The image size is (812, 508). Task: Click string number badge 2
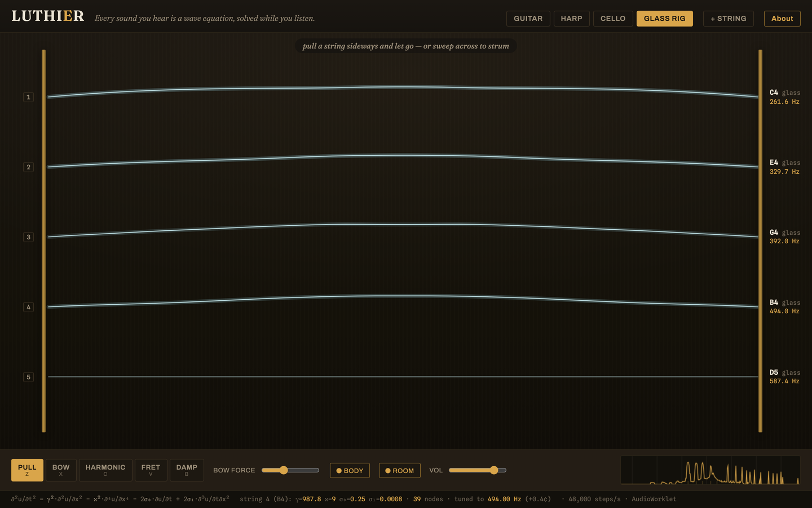tap(28, 167)
